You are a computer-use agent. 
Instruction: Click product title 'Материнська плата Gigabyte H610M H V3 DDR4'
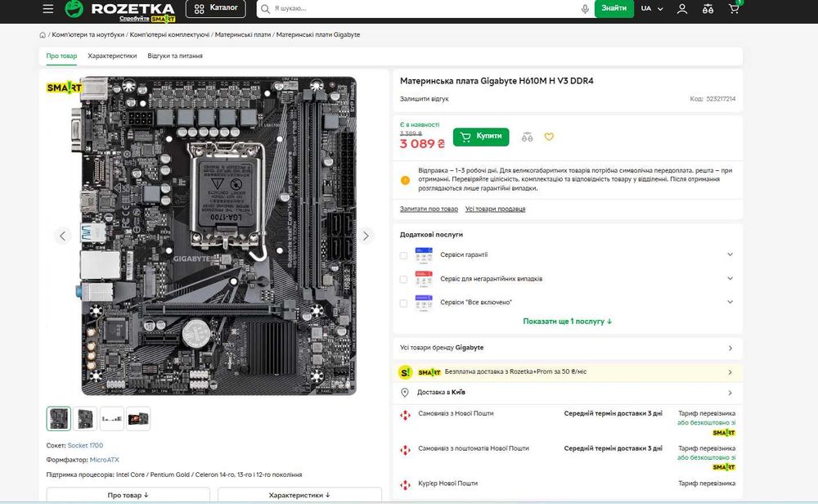click(x=497, y=81)
